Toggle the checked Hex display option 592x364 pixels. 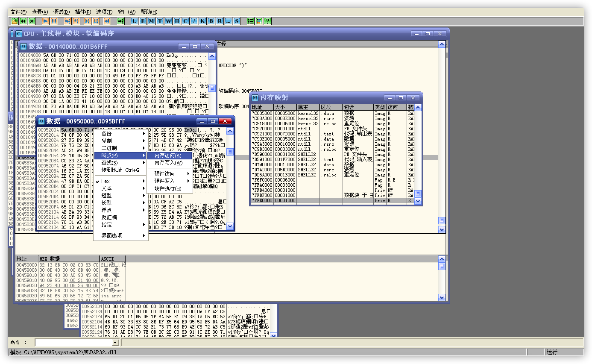[x=106, y=181]
